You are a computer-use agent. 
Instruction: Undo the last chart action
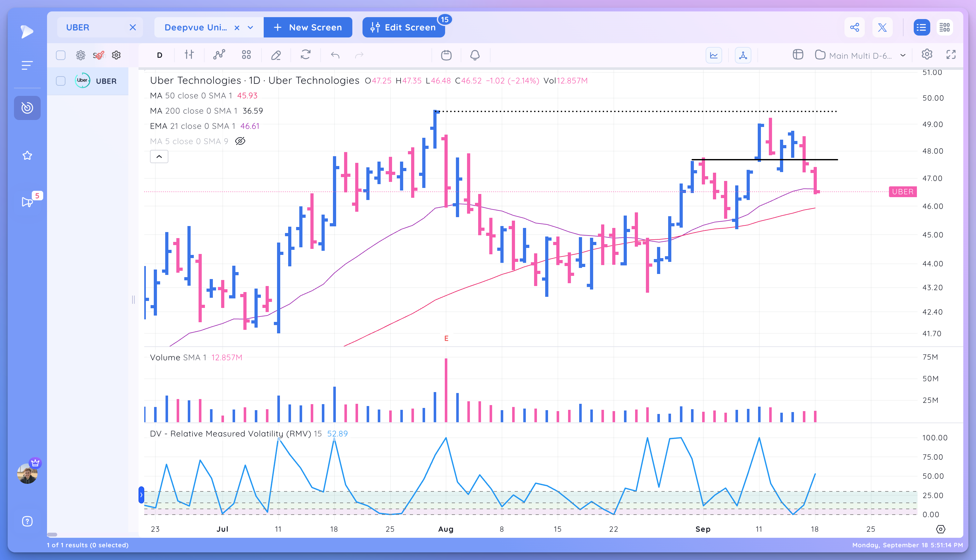point(335,55)
